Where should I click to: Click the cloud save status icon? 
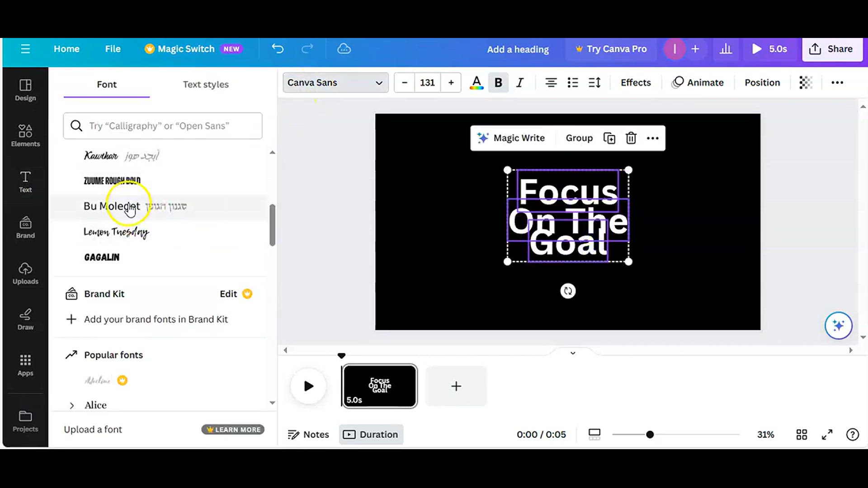click(x=344, y=49)
